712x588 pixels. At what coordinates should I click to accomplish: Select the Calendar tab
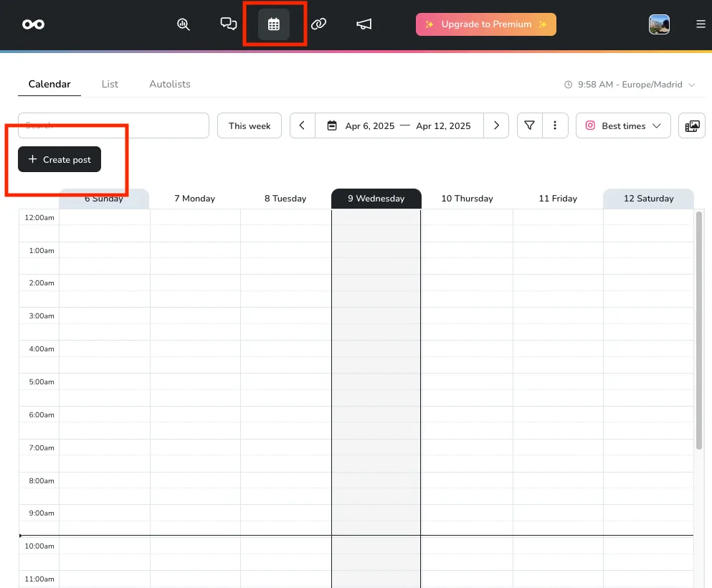point(49,84)
